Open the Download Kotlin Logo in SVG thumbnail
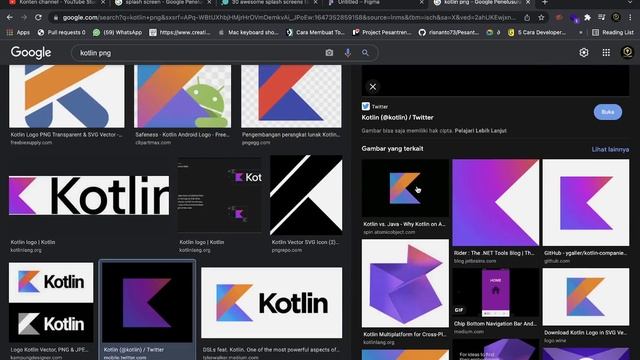Image resolution: width=640 pixels, height=360 pixels. pos(586,297)
